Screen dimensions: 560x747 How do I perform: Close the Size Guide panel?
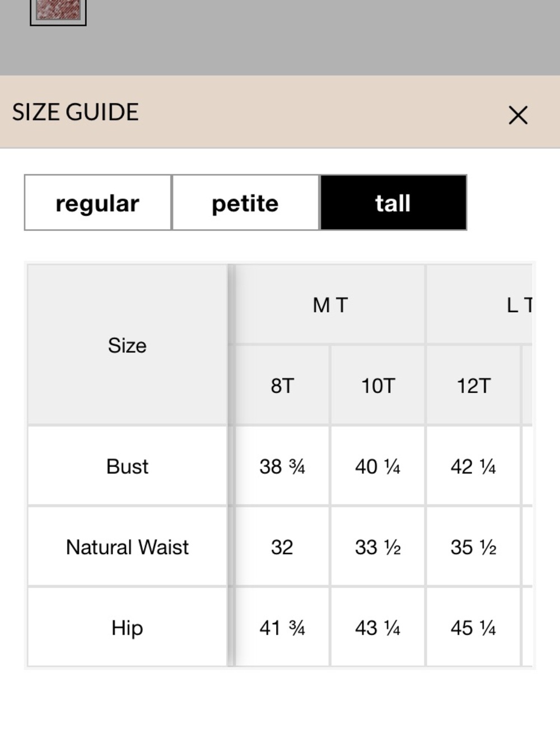pyautogui.click(x=518, y=115)
